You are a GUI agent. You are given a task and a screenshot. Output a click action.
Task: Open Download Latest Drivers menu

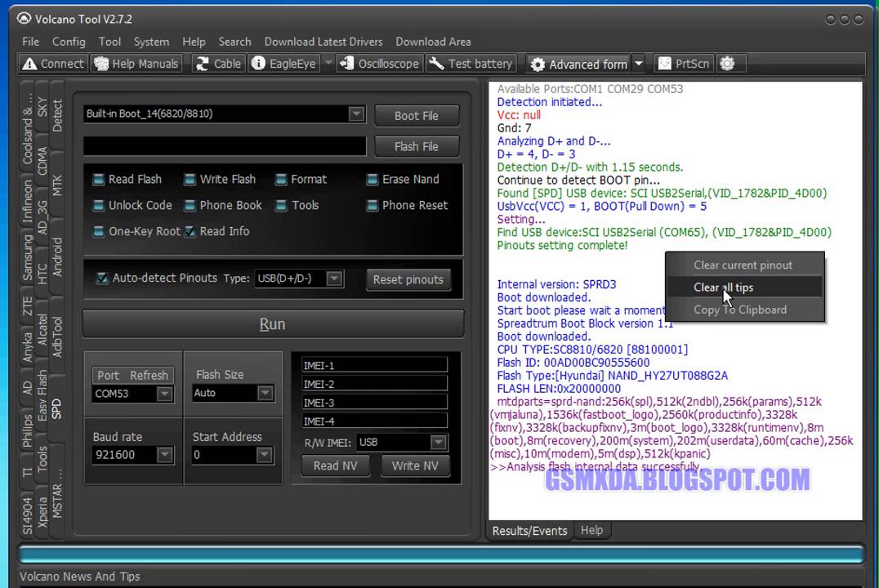tap(323, 42)
